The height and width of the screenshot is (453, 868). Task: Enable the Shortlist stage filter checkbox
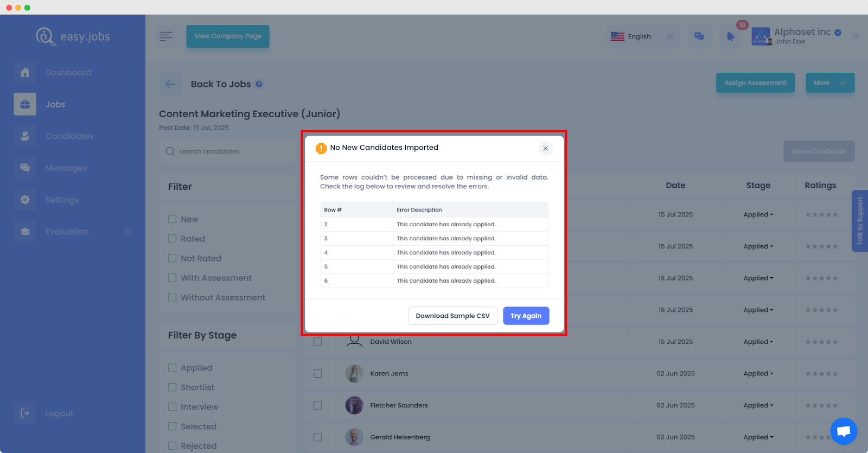coord(173,387)
